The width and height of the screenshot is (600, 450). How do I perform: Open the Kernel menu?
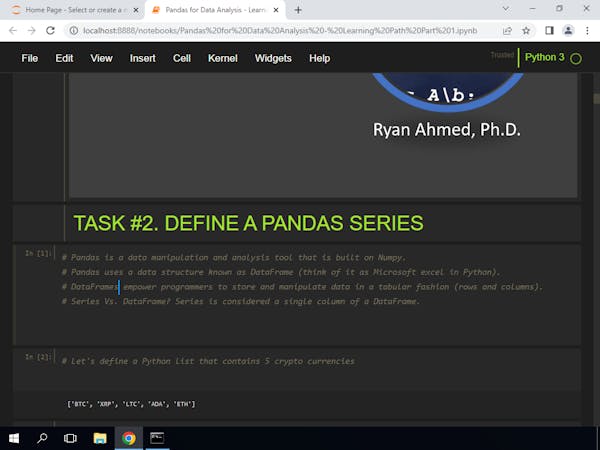(222, 58)
